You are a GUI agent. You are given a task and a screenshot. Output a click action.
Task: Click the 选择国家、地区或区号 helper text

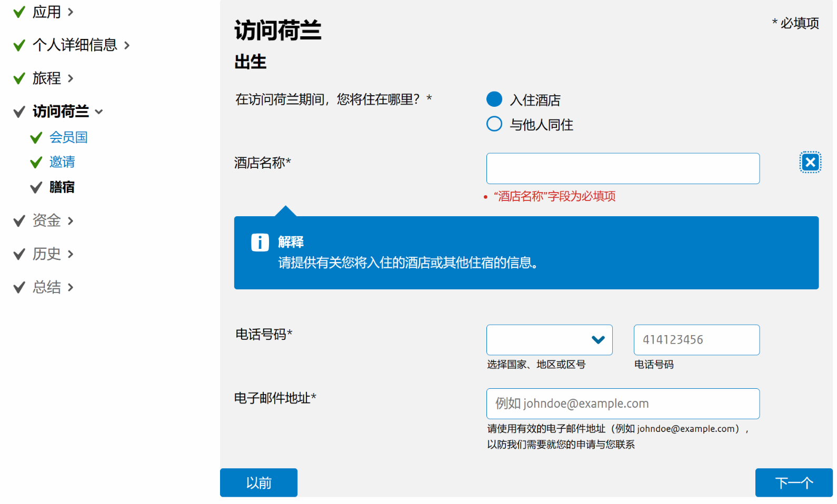536,365
